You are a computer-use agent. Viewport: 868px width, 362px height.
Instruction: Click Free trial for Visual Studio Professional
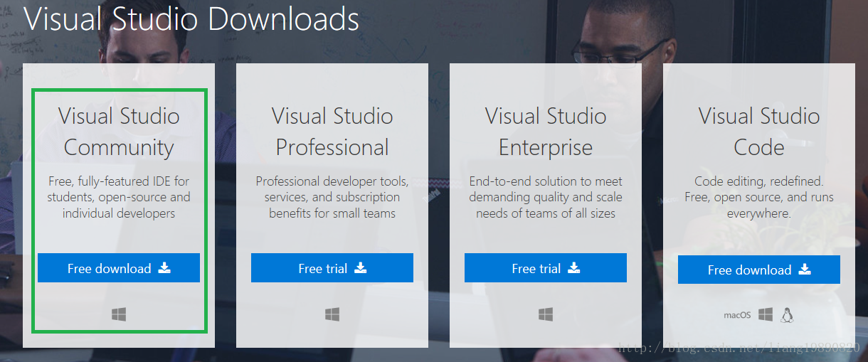click(332, 268)
